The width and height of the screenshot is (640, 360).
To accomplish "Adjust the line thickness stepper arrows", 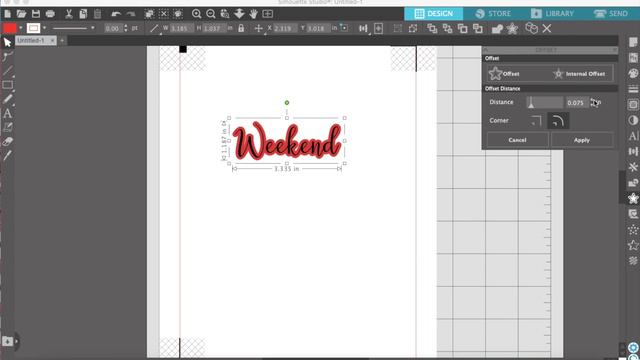I will (x=126, y=28).
